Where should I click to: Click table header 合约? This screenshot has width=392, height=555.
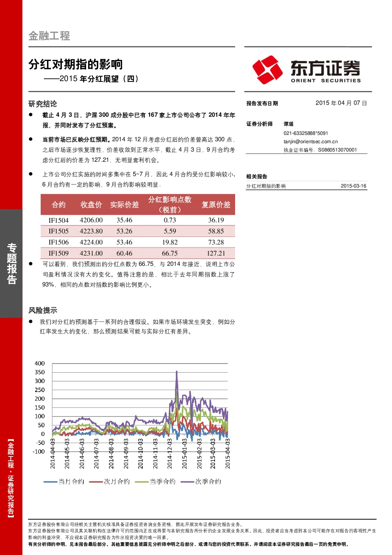58,205
